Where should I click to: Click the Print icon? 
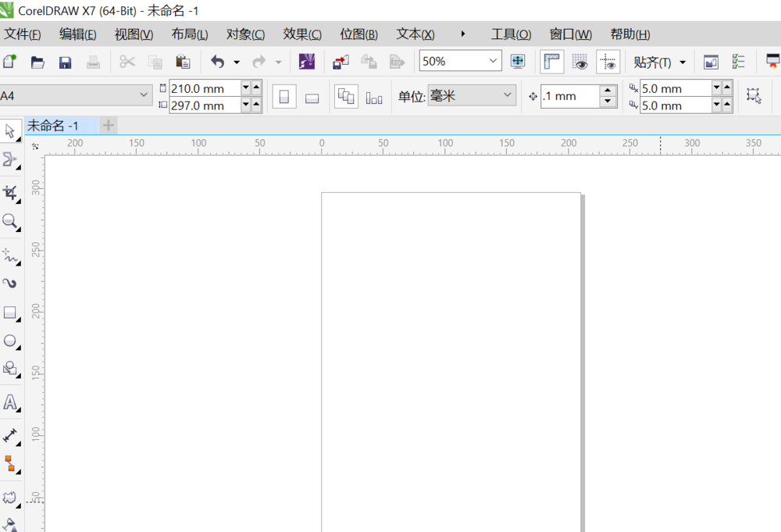pyautogui.click(x=93, y=62)
